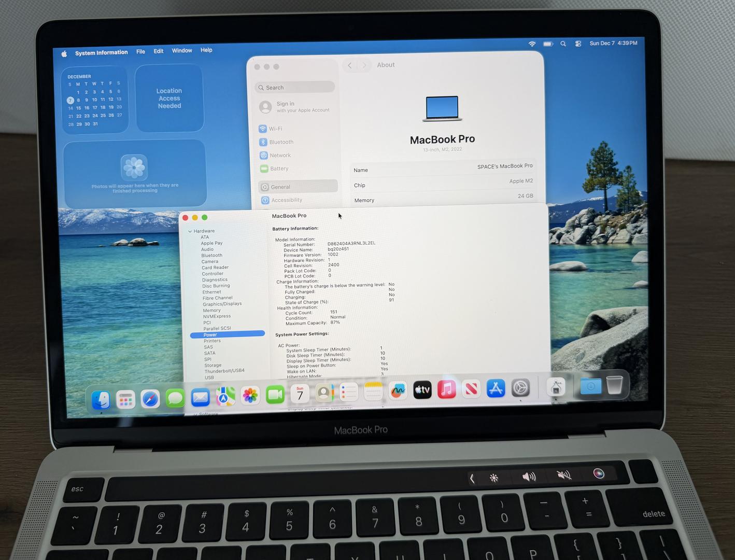Click the battery status icon in menu bar
Image resolution: width=735 pixels, height=560 pixels.
tap(548, 44)
